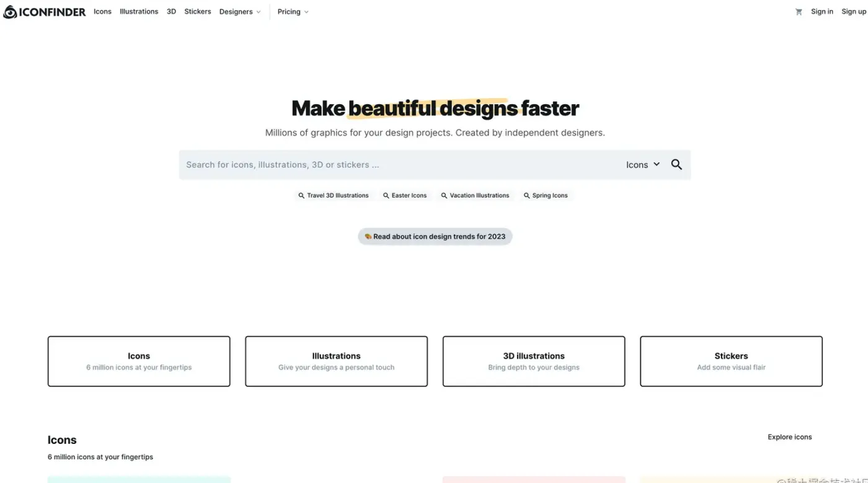Expand the Designers dropdown menu
Viewport: 868px width, 483px height.
(240, 12)
